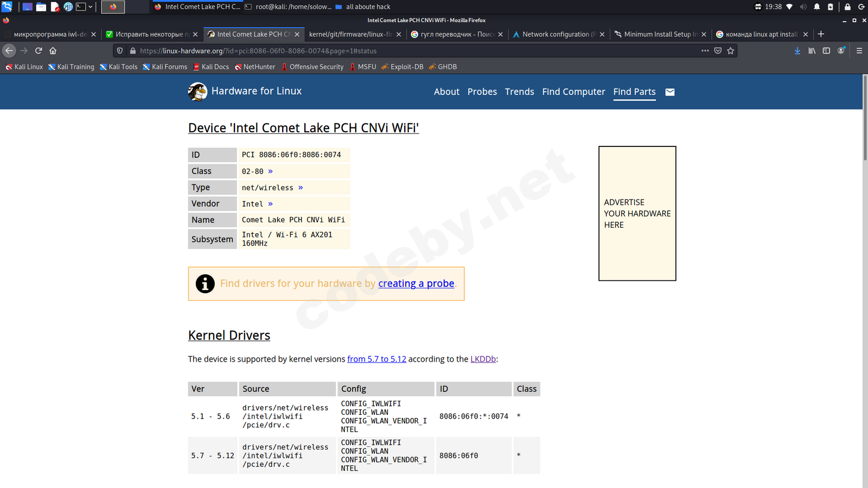Open the log out icon in panel
The height and width of the screenshot is (488, 868).
(861, 7)
